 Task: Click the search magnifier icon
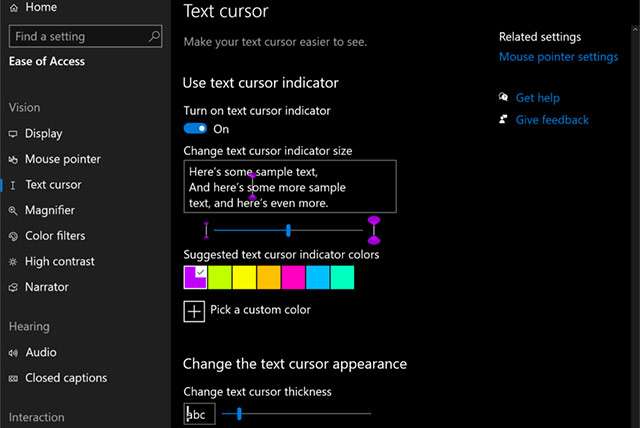pyautogui.click(x=154, y=36)
